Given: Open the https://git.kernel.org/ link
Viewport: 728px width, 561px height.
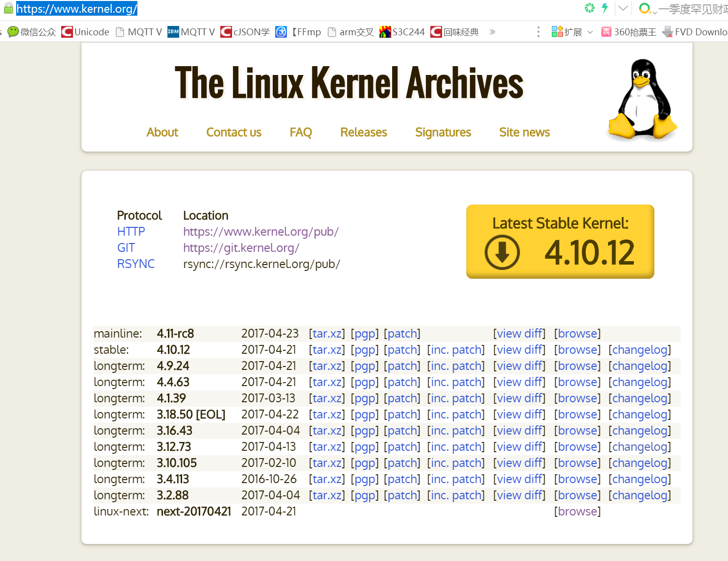Looking at the screenshot, I should point(241,248).
